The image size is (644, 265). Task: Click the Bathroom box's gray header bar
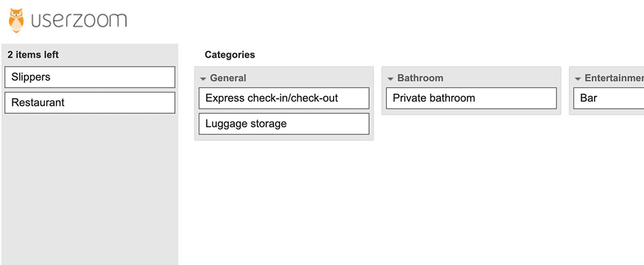tap(501, 78)
